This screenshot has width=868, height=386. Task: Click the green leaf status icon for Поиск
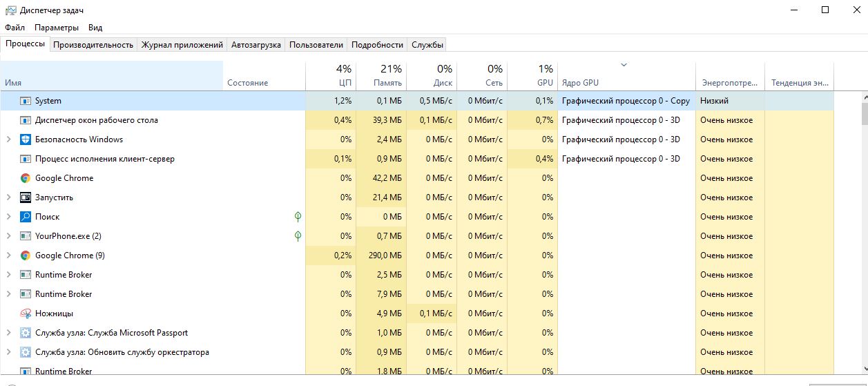click(x=298, y=217)
